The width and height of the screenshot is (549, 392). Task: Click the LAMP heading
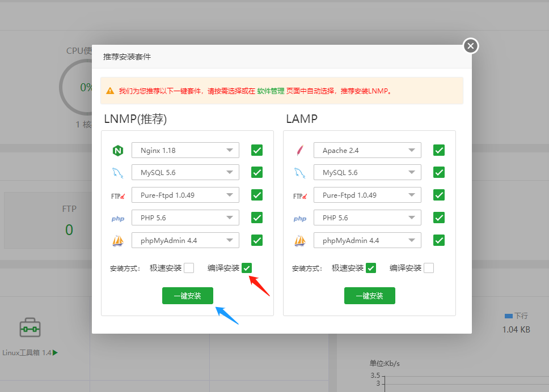[302, 119]
